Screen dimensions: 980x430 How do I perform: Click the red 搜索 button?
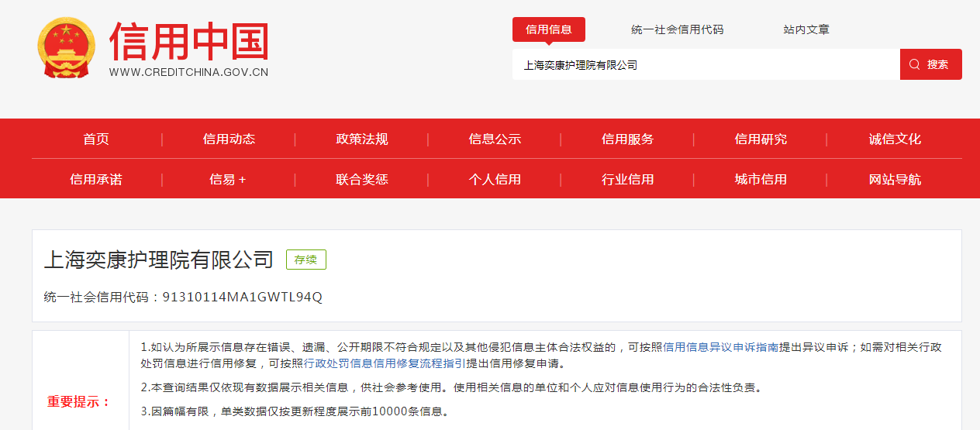pos(931,64)
